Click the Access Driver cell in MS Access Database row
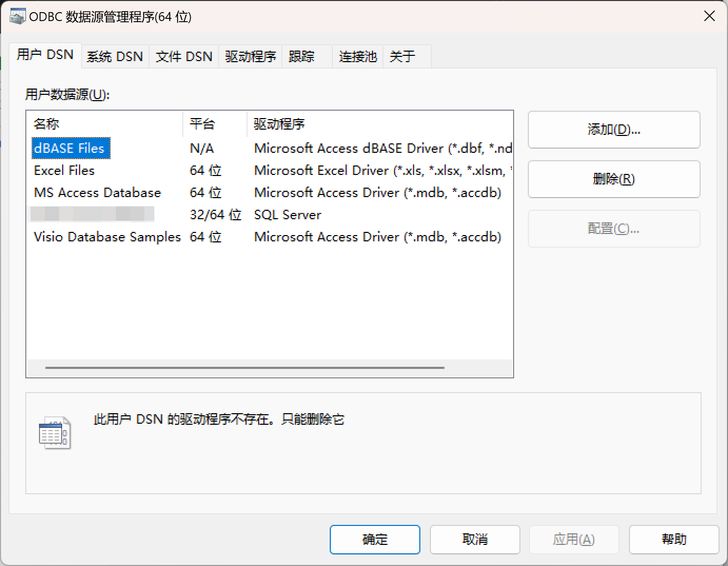Viewport: 728px width, 566px height. pos(378,193)
